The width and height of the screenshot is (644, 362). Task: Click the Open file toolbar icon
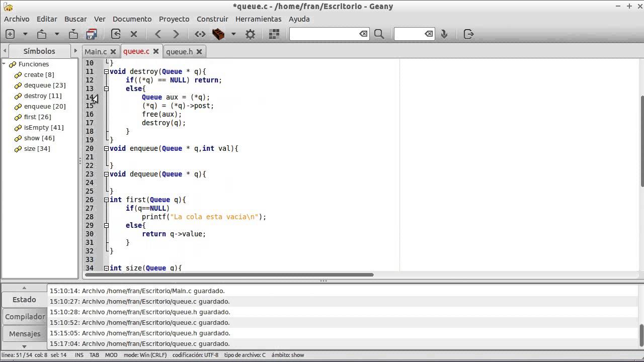pyautogui.click(x=42, y=34)
